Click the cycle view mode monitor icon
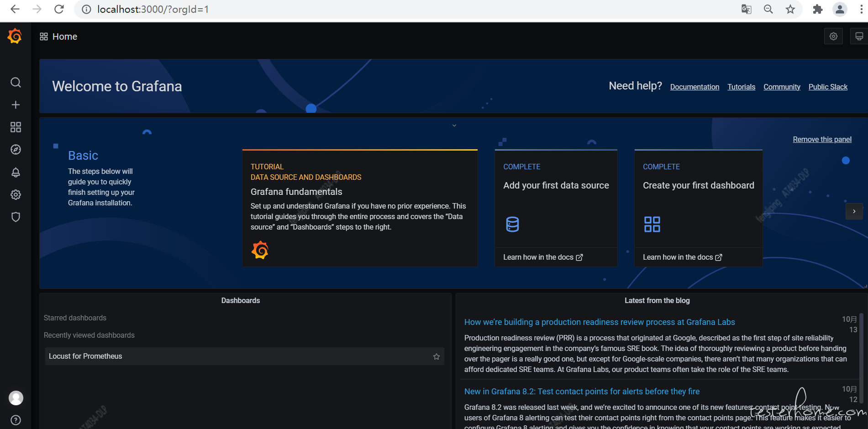Image resolution: width=868 pixels, height=429 pixels. [859, 37]
